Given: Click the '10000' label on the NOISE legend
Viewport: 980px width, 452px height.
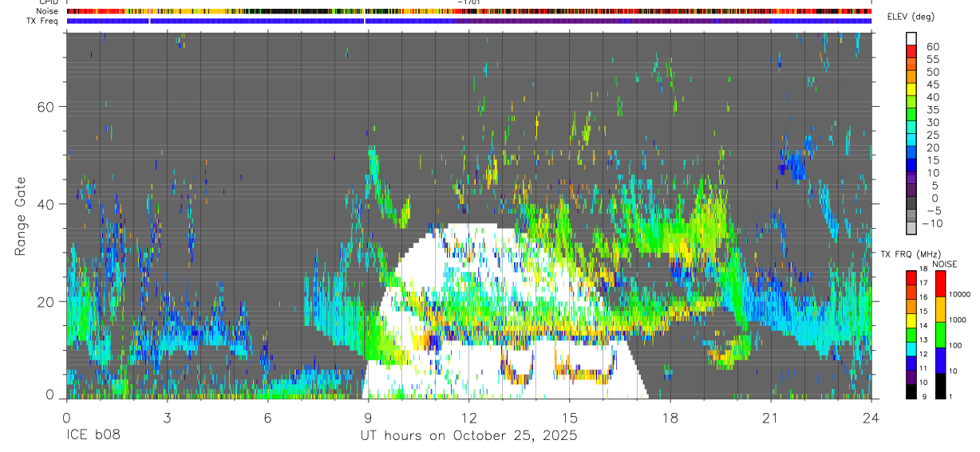Looking at the screenshot, I should click(x=958, y=294).
